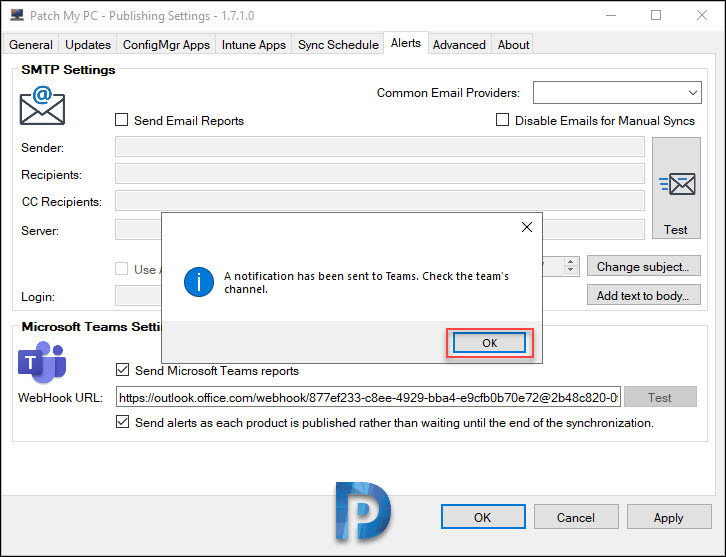726x557 pixels.
Task: Click the CC Recipients input field
Action: [x=380, y=201]
